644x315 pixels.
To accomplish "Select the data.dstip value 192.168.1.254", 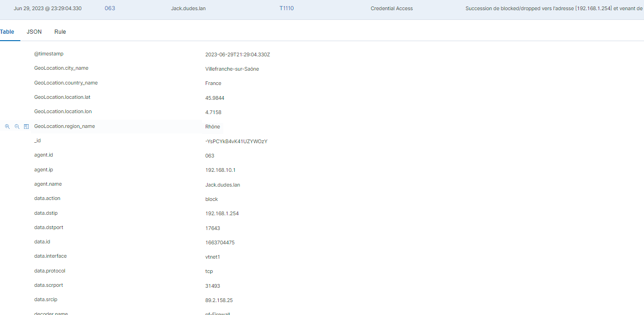I will 222,213.
